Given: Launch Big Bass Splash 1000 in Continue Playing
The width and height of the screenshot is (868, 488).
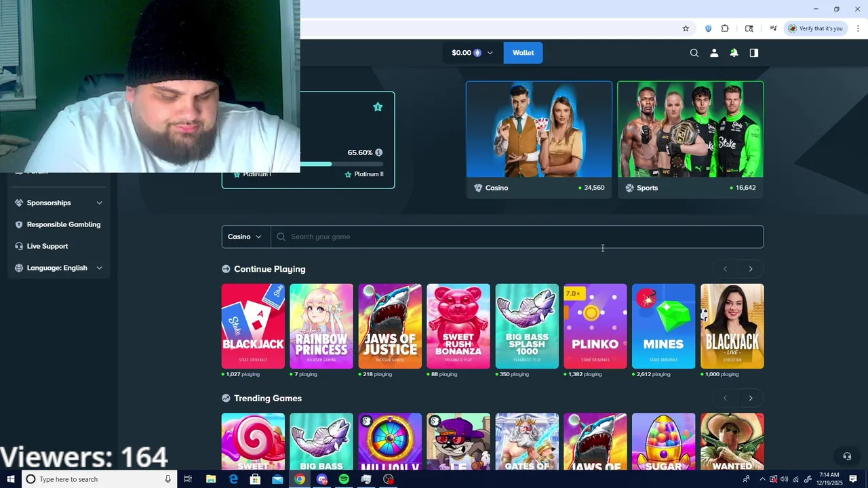Looking at the screenshot, I should (x=527, y=326).
